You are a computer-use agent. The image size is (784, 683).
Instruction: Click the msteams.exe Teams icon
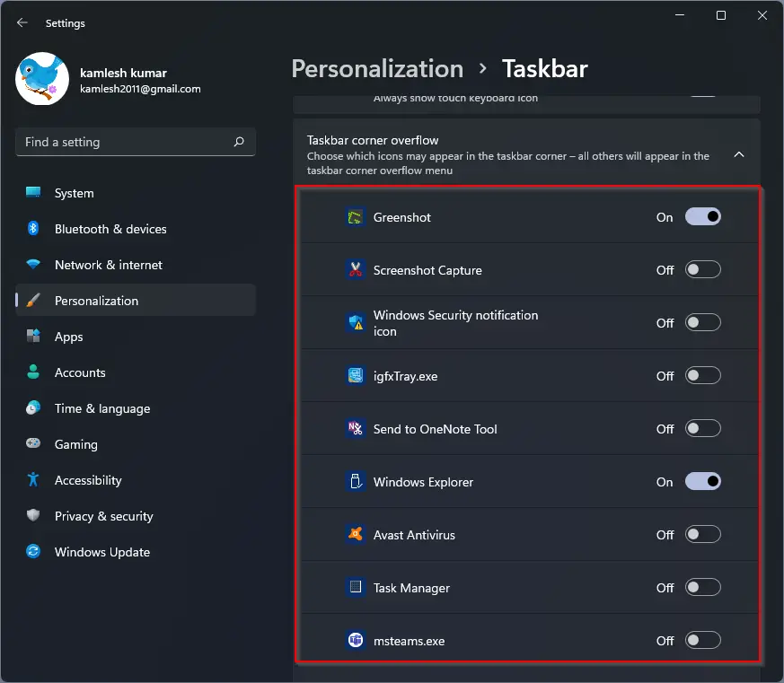[x=356, y=641]
